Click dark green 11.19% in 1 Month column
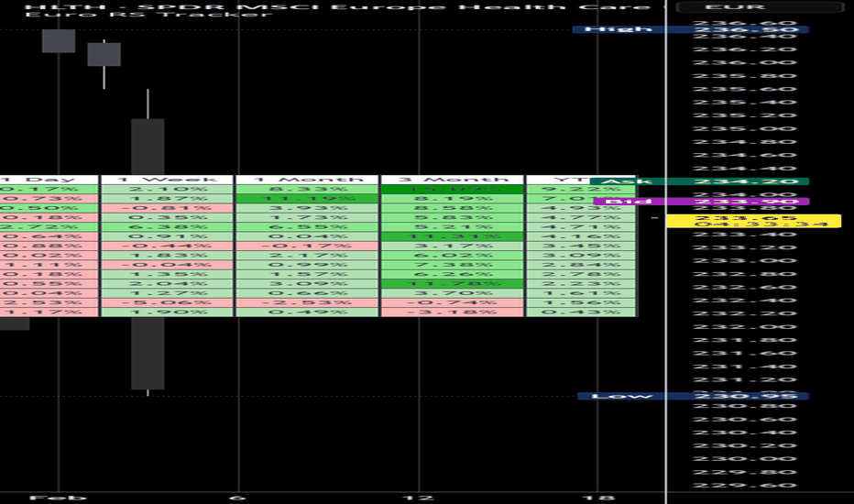The width and height of the screenshot is (854, 504). coord(307,198)
